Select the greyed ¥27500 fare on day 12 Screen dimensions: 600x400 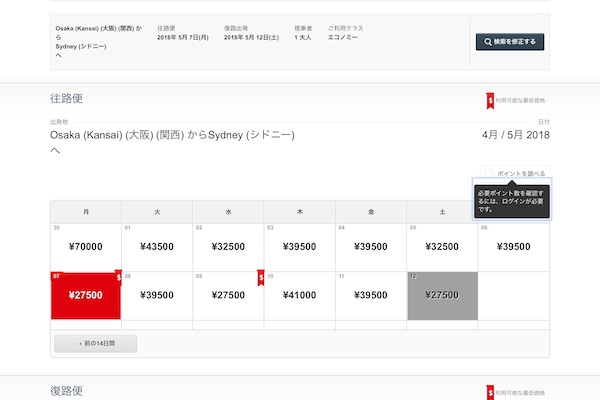tap(442, 296)
